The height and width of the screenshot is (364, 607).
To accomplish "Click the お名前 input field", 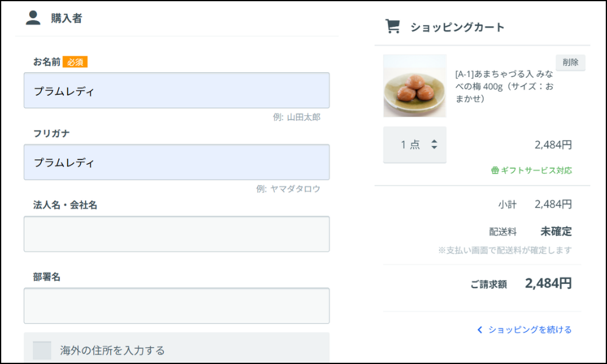I will pyautogui.click(x=177, y=90).
